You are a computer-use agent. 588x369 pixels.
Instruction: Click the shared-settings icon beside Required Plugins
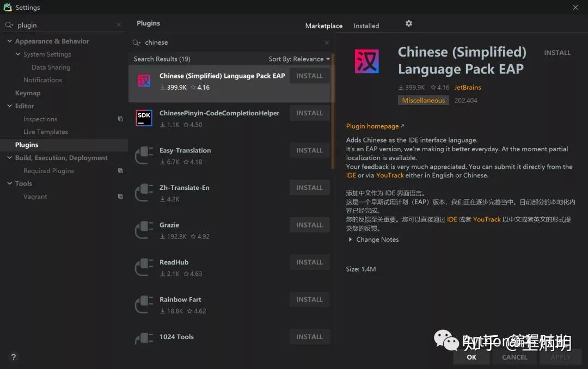[120, 170]
